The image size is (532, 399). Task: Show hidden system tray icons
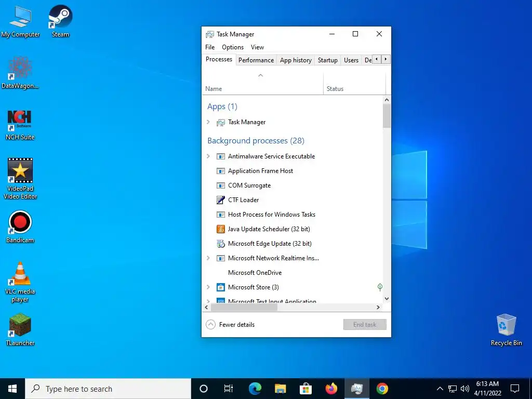pos(440,389)
